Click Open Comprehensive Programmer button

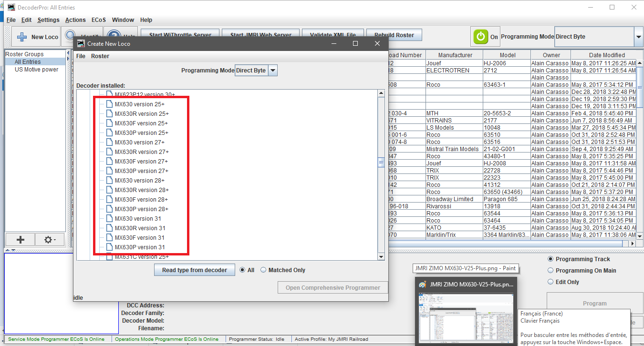tap(333, 287)
